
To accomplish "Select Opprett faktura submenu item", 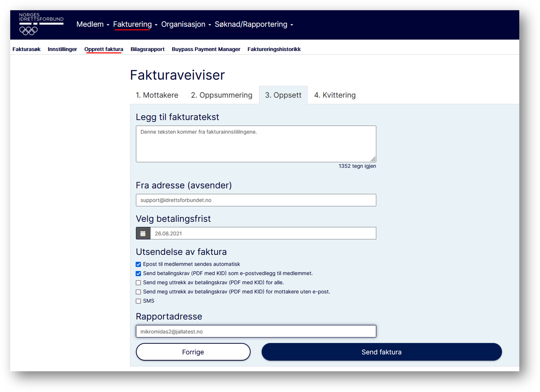I will (104, 49).
